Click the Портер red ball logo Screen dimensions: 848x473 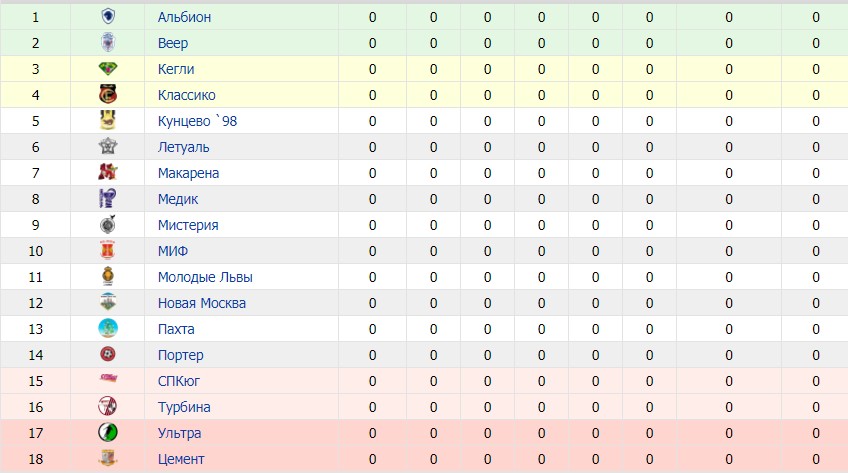coord(108,354)
